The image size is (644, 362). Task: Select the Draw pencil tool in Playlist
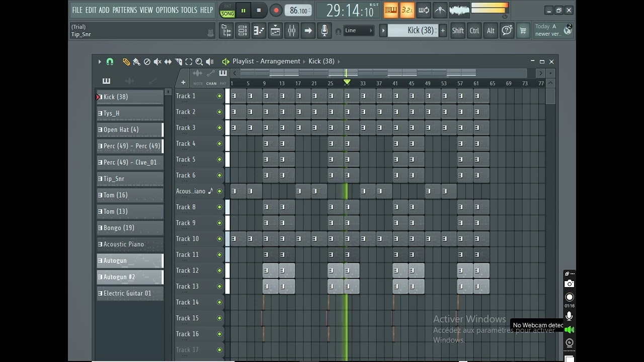(126, 62)
